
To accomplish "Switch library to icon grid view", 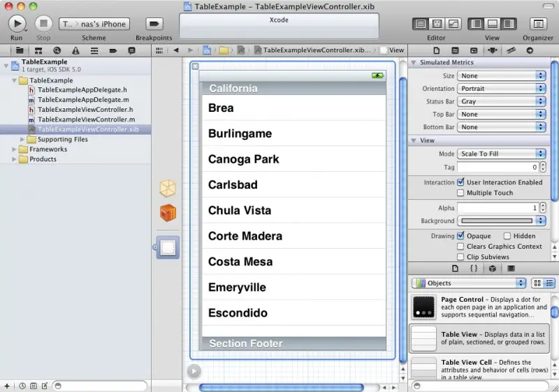I will click(x=537, y=283).
